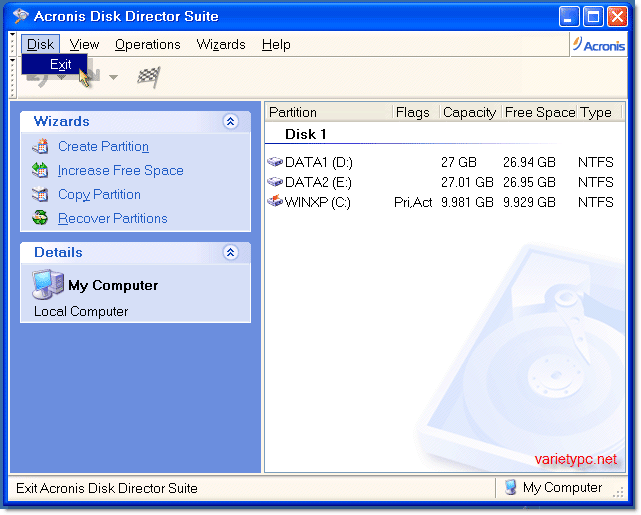
Task: Click the Pri,Act flags cell
Action: point(413,202)
